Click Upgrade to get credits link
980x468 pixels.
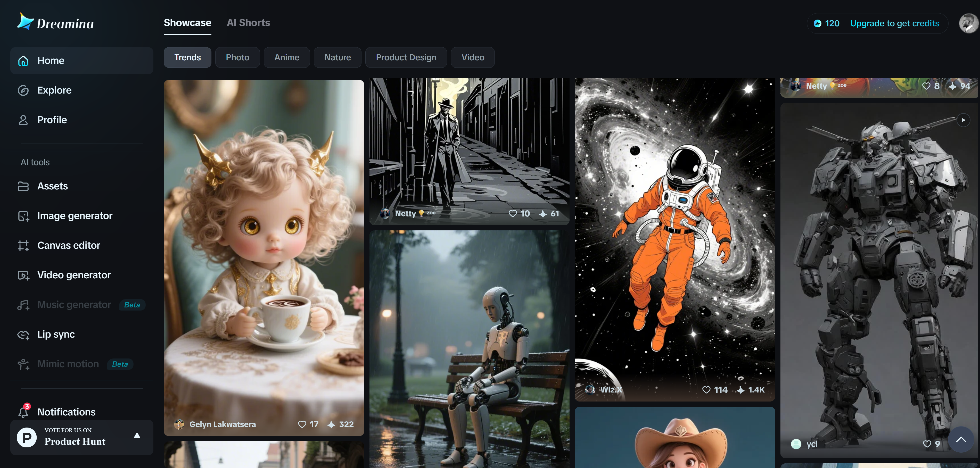point(894,23)
